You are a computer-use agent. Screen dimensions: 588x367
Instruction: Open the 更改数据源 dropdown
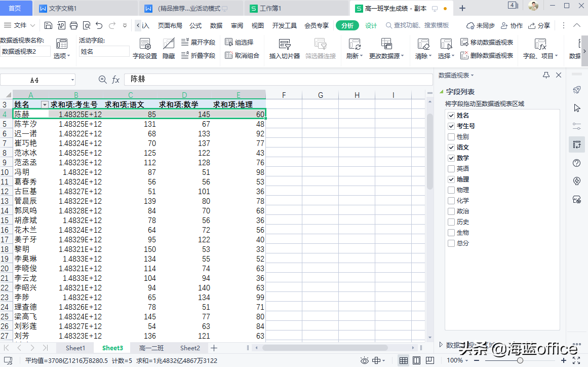386,56
